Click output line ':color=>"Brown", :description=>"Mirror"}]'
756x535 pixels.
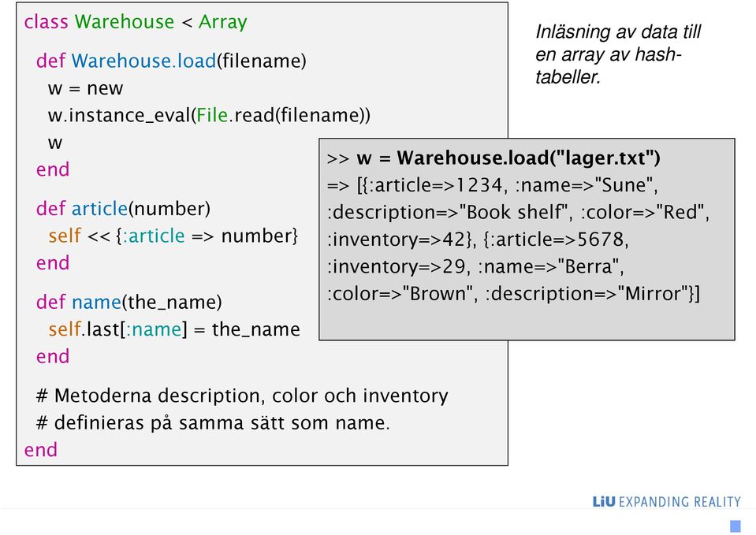(x=513, y=294)
